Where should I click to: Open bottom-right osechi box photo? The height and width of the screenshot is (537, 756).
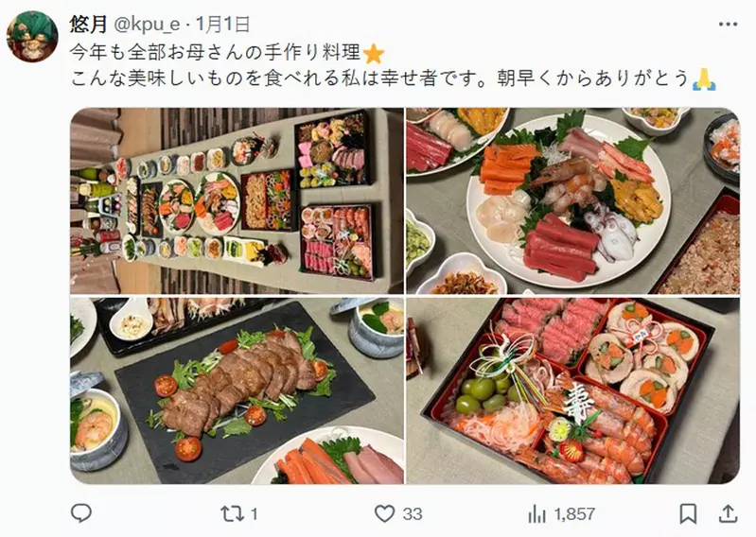pyautogui.click(x=572, y=390)
